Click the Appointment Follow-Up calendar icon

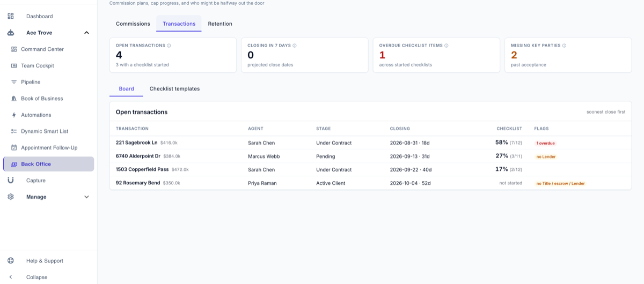tap(14, 147)
